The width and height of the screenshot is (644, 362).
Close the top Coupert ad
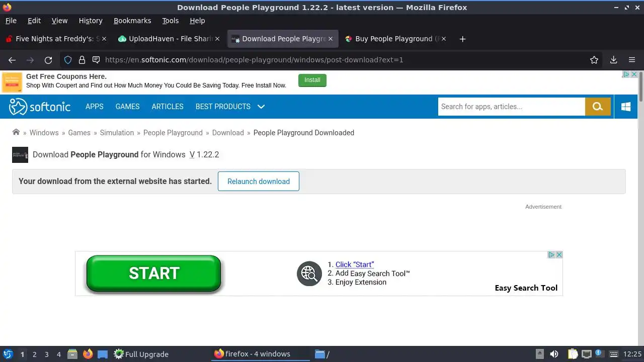[634, 74]
